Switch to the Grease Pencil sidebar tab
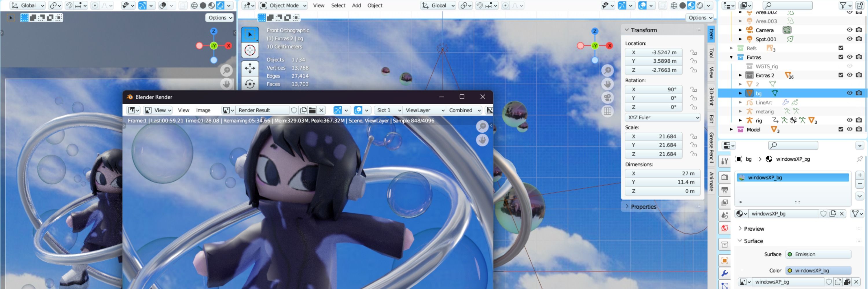Viewport: 868px width, 289px height. (711, 147)
